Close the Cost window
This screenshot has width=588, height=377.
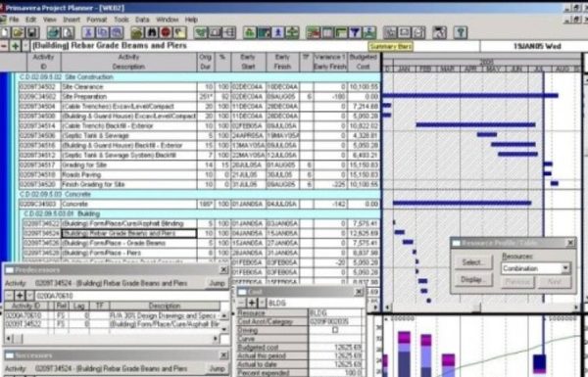[x=359, y=292]
